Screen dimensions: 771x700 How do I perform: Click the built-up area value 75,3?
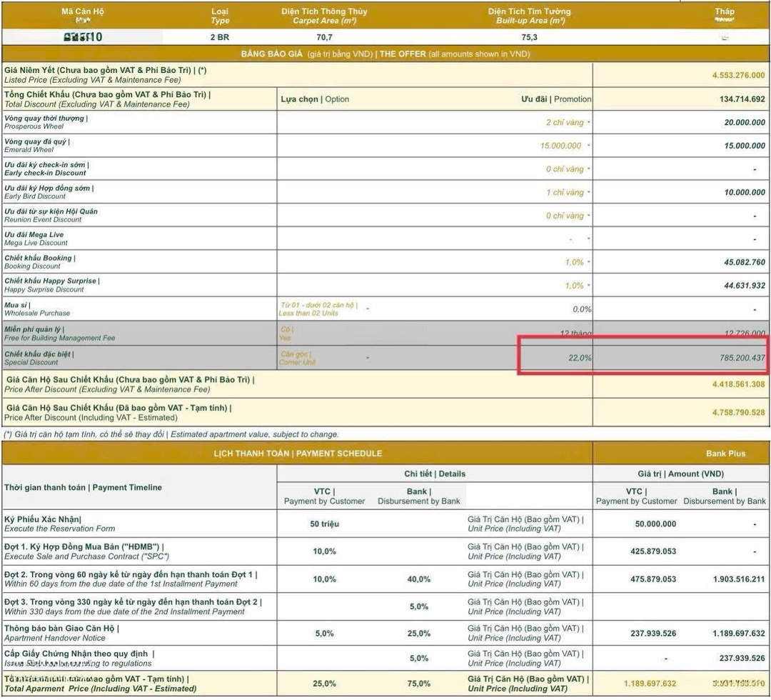[x=529, y=37]
